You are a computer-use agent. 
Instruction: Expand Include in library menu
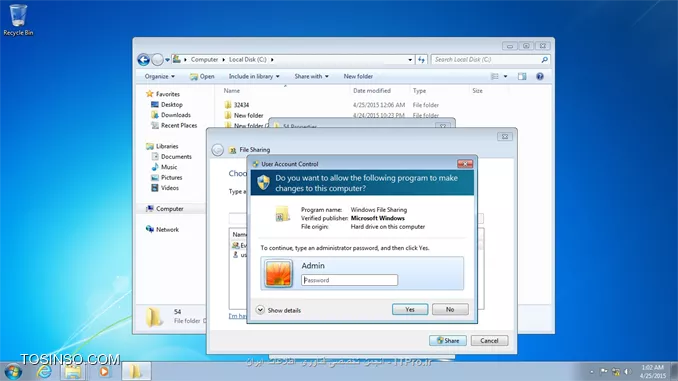pos(254,76)
